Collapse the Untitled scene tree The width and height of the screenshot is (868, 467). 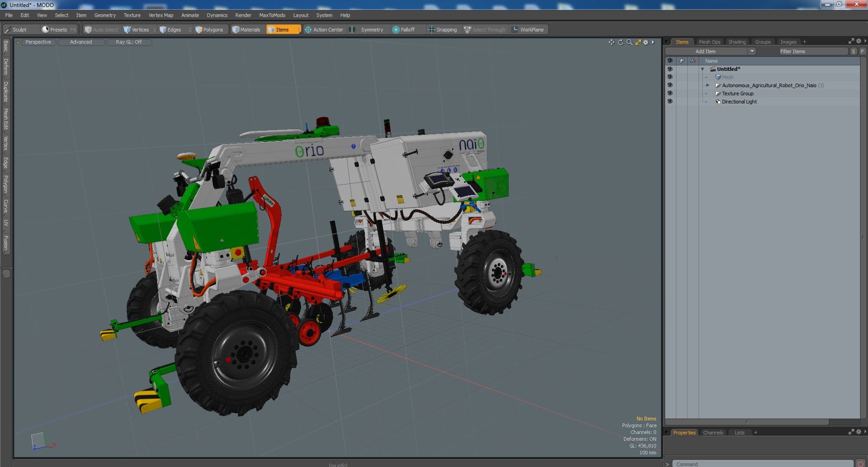point(703,69)
